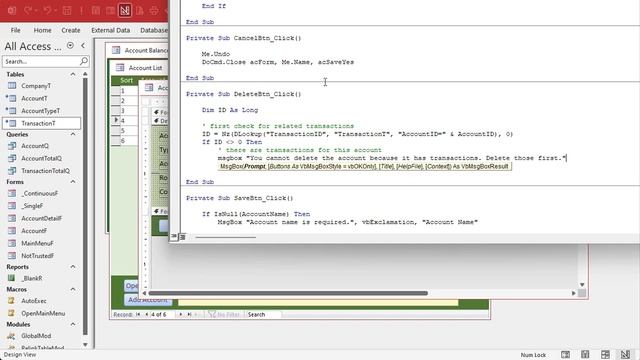
Task: Click the record navigator Search field
Action: pos(263,314)
